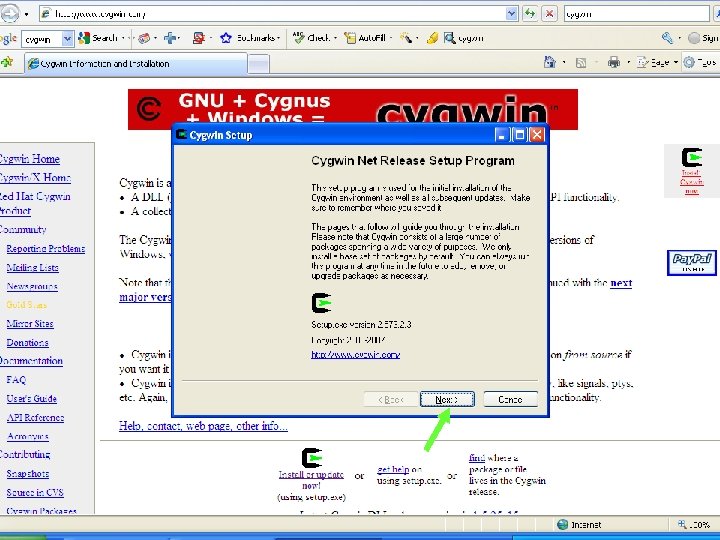Open the Mirror Sites link

pos(30,323)
